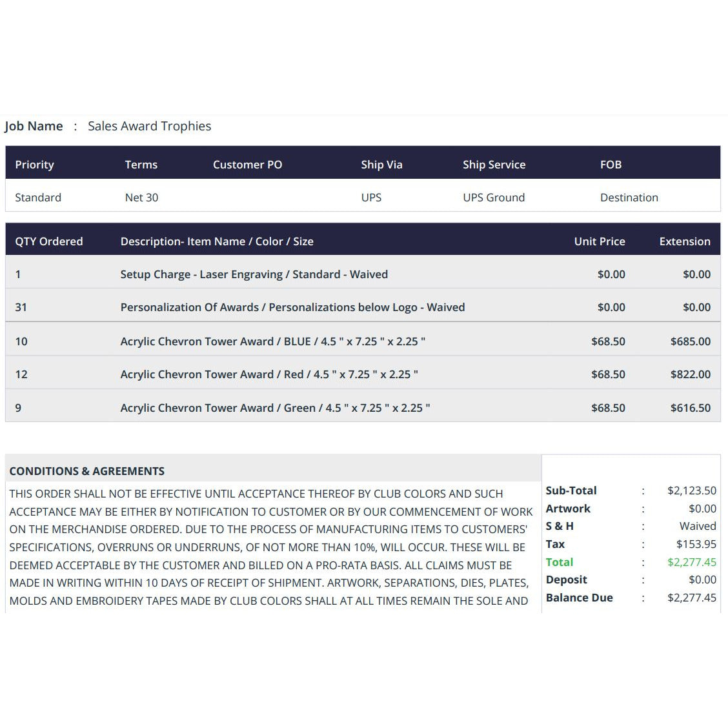Image resolution: width=728 pixels, height=728 pixels.
Task: Click the Red Acrylic Chevron Tower Award row
Action: coord(363,374)
